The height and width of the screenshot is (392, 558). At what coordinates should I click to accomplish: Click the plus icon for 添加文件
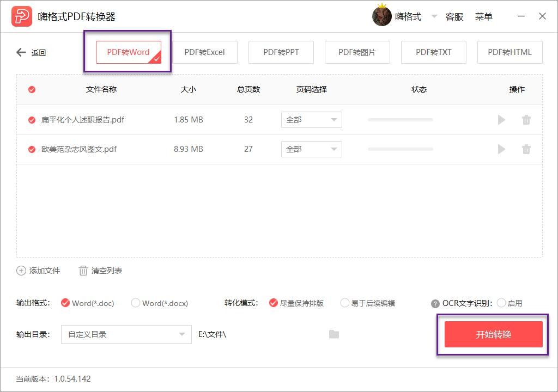pyautogui.click(x=21, y=271)
